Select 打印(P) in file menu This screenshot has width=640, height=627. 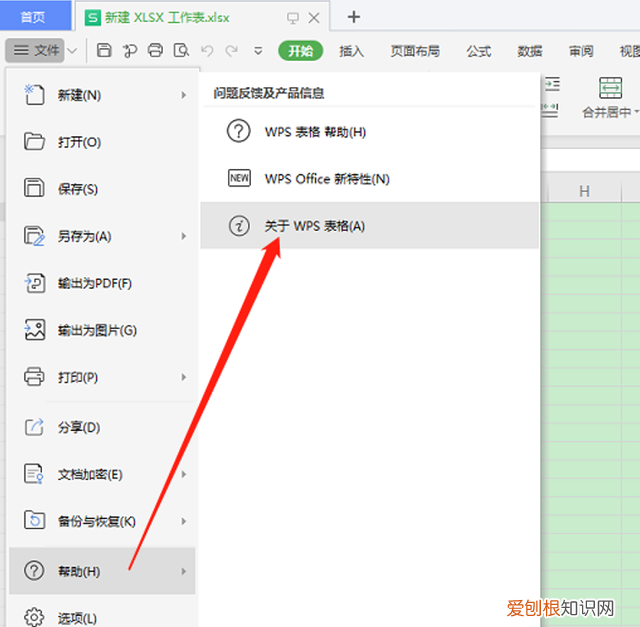(x=102, y=377)
